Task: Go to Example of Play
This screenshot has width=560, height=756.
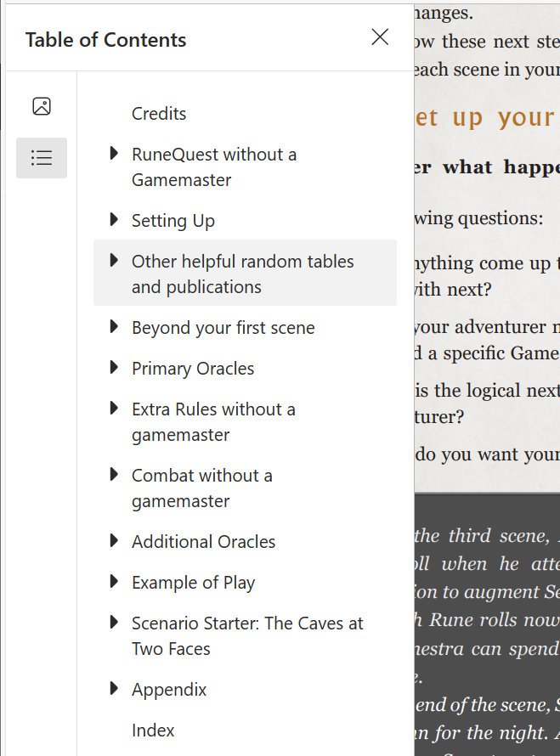Action: pyautogui.click(x=194, y=583)
